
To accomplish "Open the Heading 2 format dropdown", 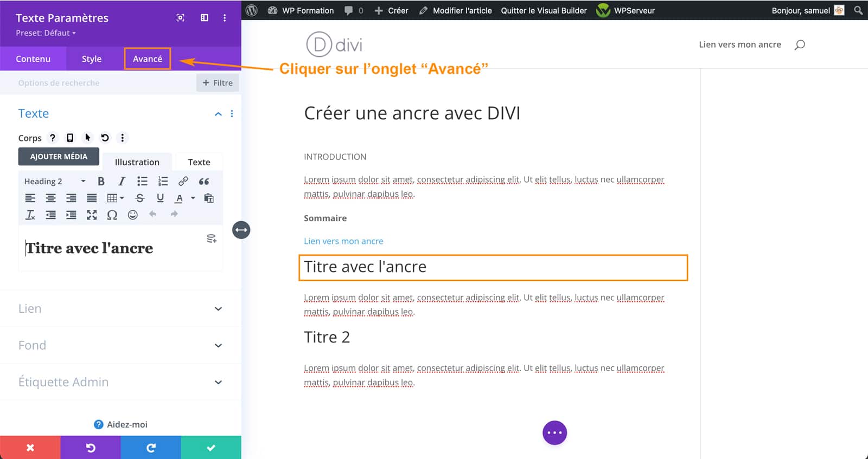I will coord(55,182).
